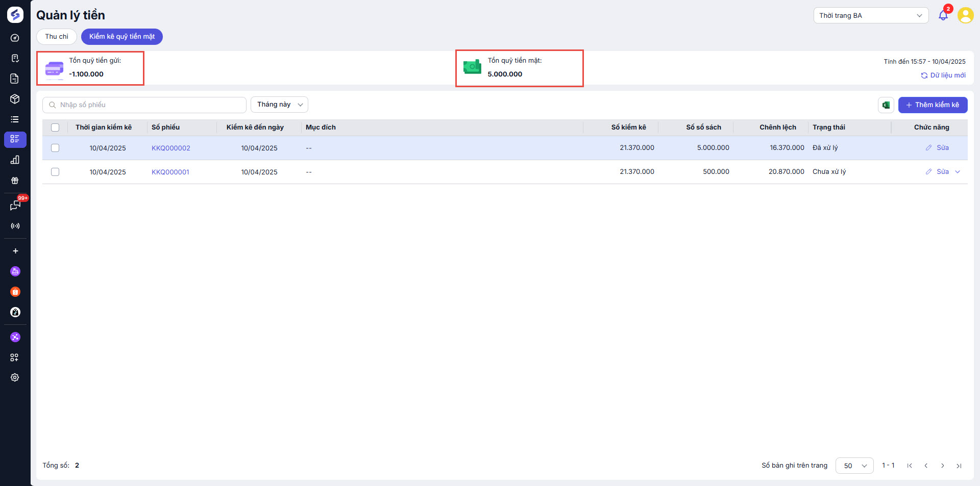Click the Số phiếu column header

point(165,127)
